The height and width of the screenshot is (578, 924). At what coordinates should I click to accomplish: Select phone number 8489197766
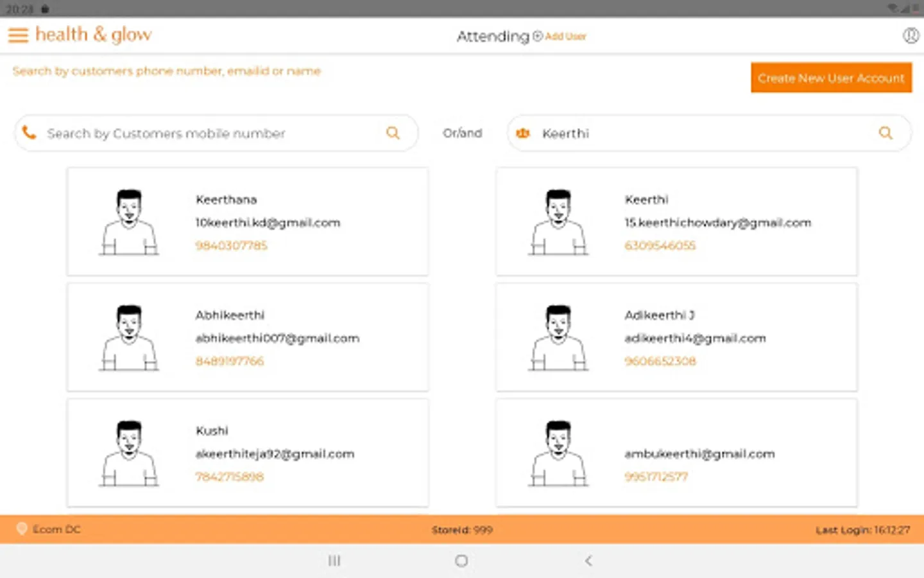(x=230, y=361)
